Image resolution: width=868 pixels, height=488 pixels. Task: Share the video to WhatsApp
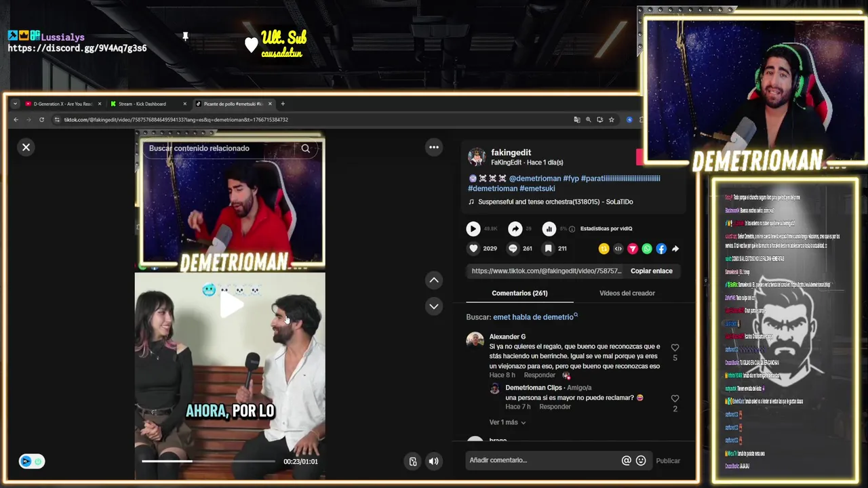[647, 249]
